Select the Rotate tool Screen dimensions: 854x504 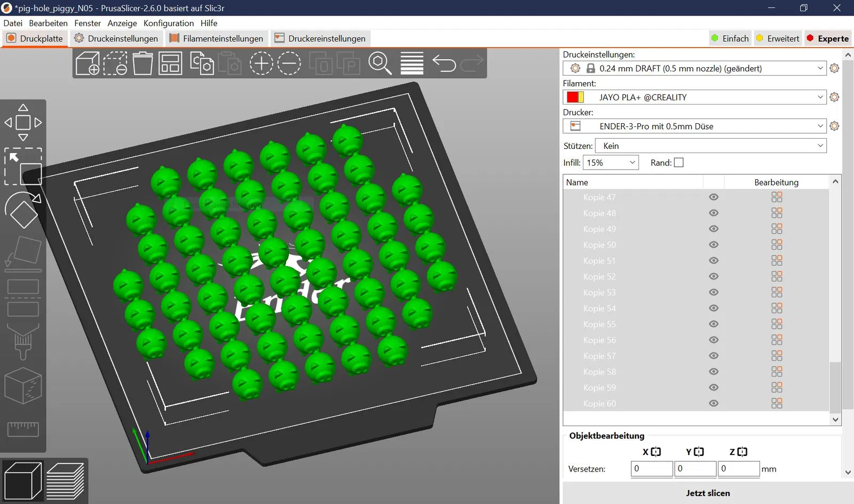pyautogui.click(x=23, y=210)
